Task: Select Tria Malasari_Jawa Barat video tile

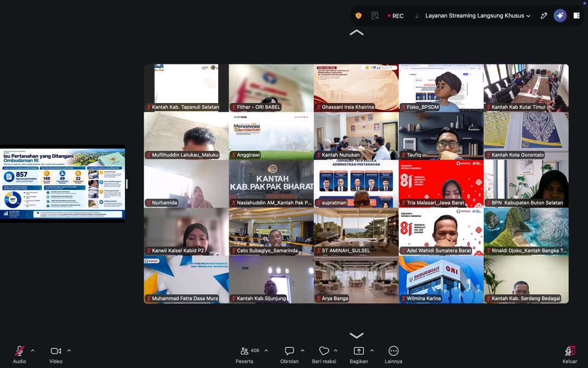Action: click(x=441, y=184)
